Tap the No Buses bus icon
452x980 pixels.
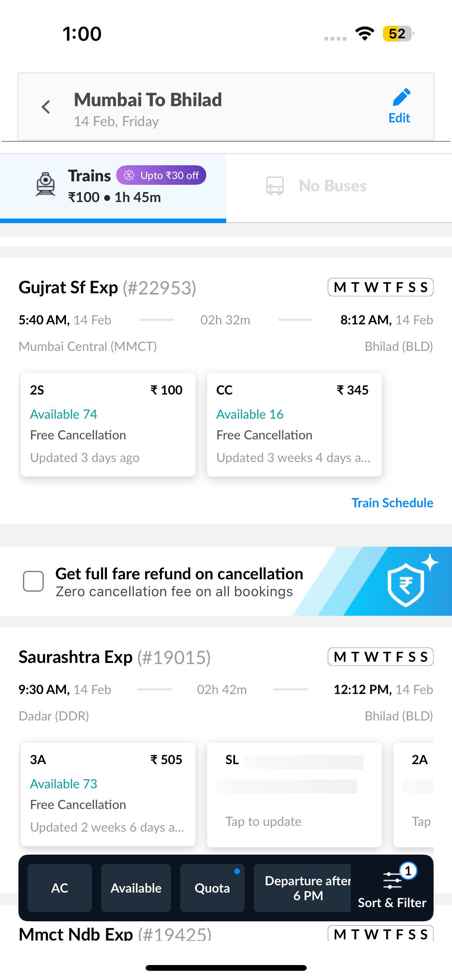click(x=275, y=186)
